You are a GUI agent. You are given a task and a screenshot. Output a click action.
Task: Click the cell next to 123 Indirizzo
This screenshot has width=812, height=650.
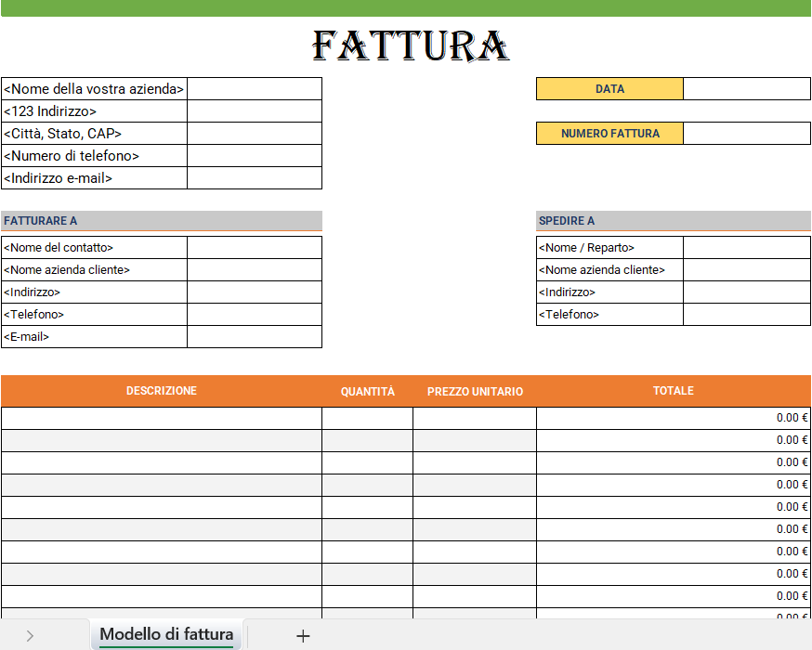pos(254,110)
